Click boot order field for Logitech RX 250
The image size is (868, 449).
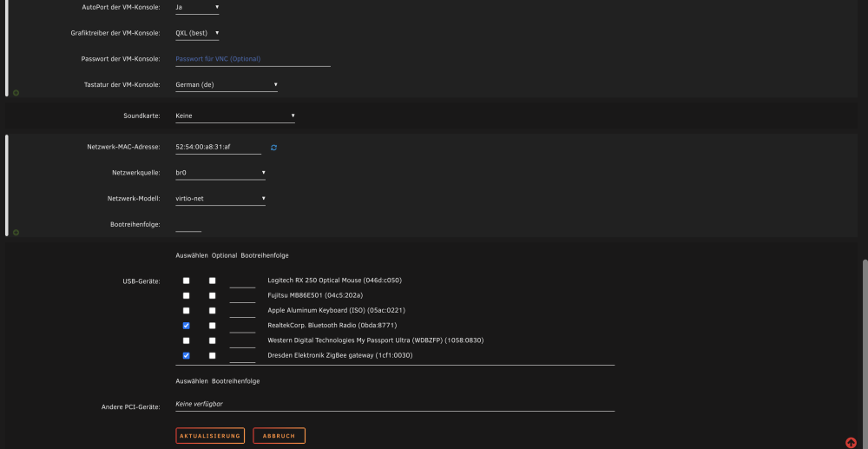click(x=242, y=281)
